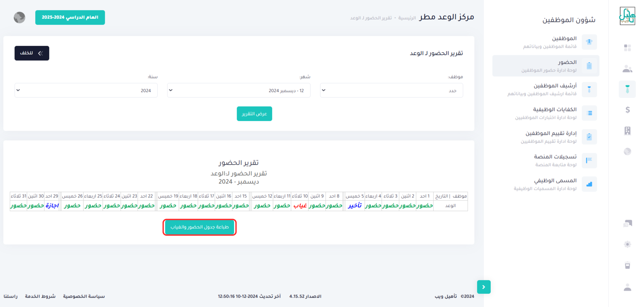Click the المسمى الوظيفي stairs icon
This screenshot has width=644, height=307.
(x=589, y=184)
